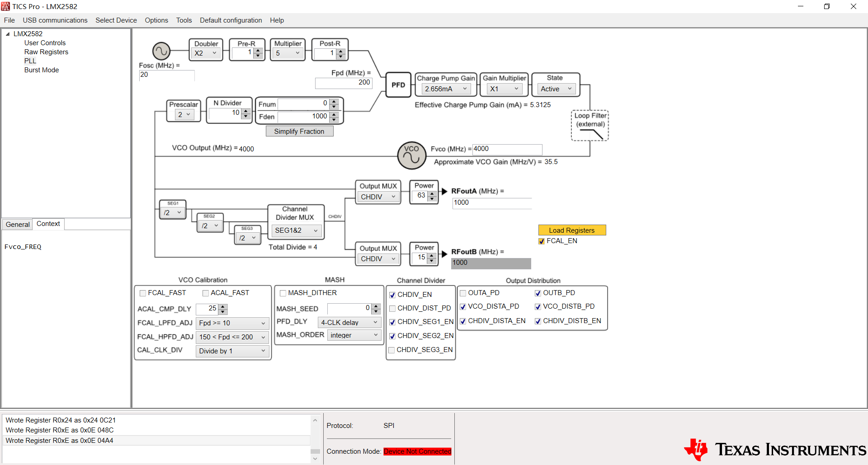Open the Channel Divider MUX dropdown
Screen dimensions: 868x465
pos(296,230)
